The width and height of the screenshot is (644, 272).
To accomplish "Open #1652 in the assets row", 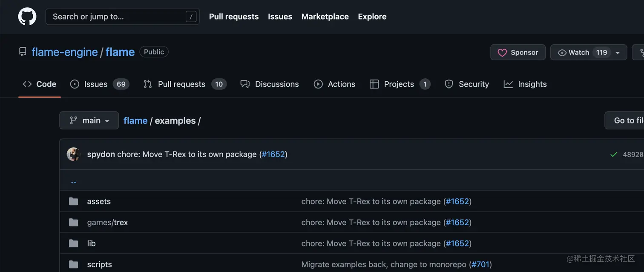I will [457, 201].
